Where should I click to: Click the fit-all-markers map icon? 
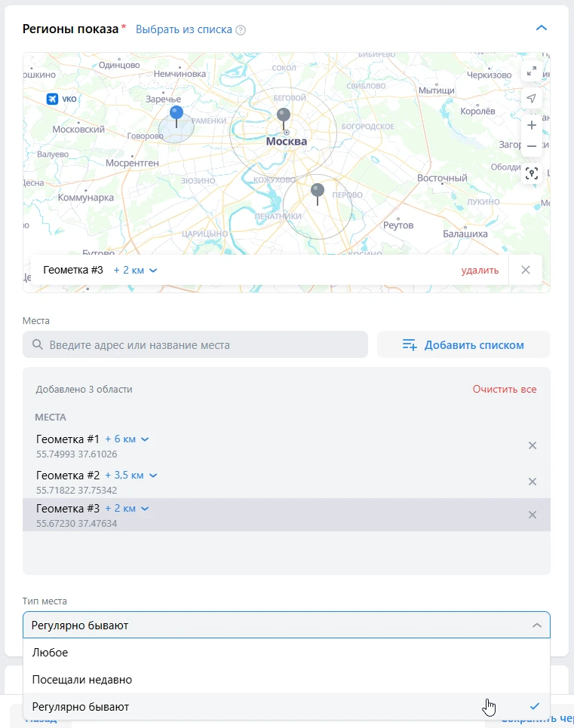click(x=532, y=173)
